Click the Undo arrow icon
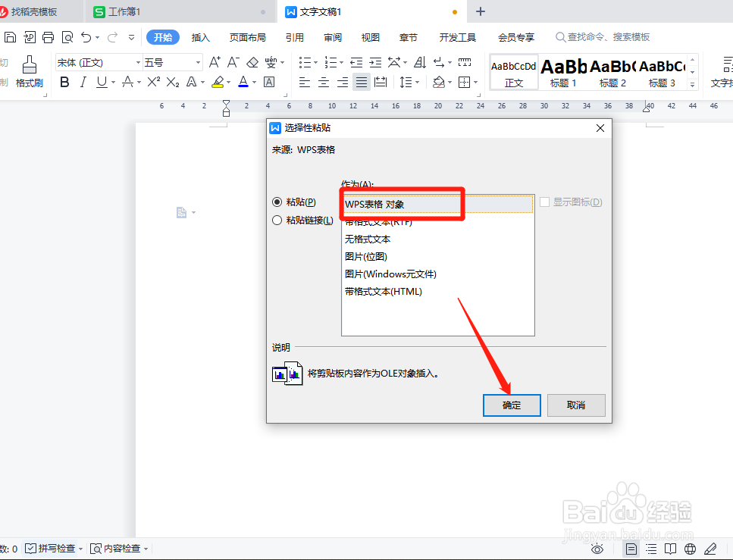Image resolution: width=733 pixels, height=560 pixels. 86,37
